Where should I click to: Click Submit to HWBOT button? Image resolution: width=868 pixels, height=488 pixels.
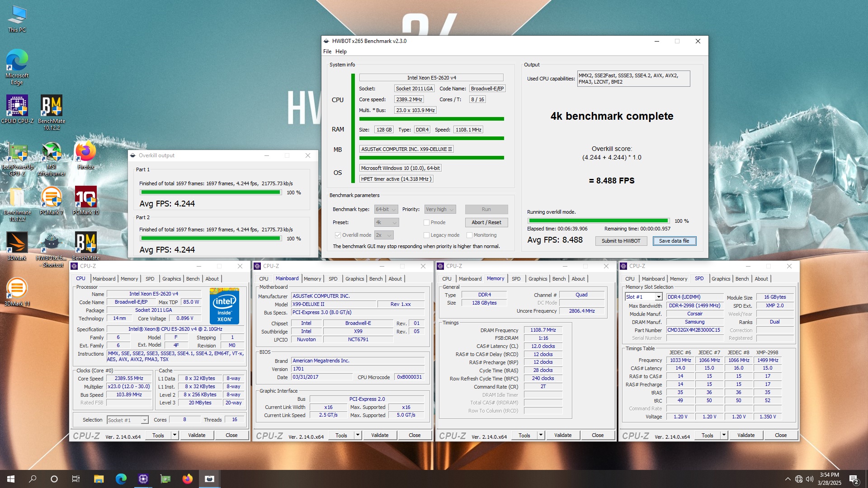(621, 241)
